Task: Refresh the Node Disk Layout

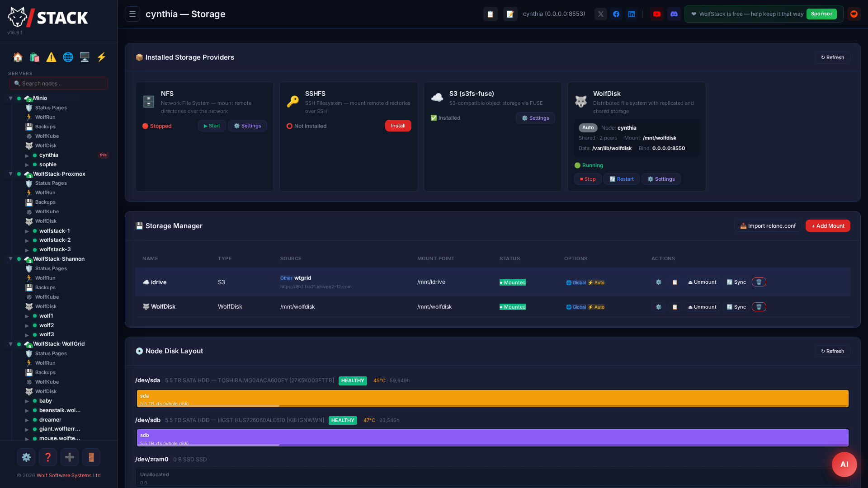Action: pos(833,351)
